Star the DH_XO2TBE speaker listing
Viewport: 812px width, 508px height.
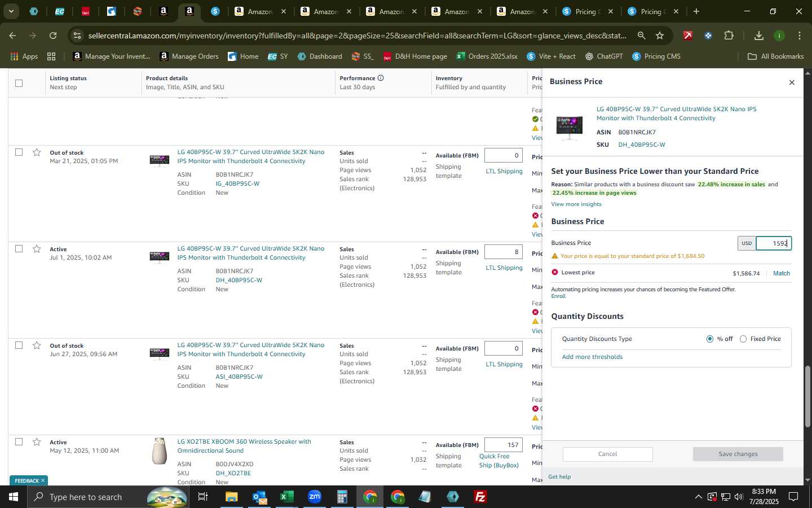pos(37,442)
